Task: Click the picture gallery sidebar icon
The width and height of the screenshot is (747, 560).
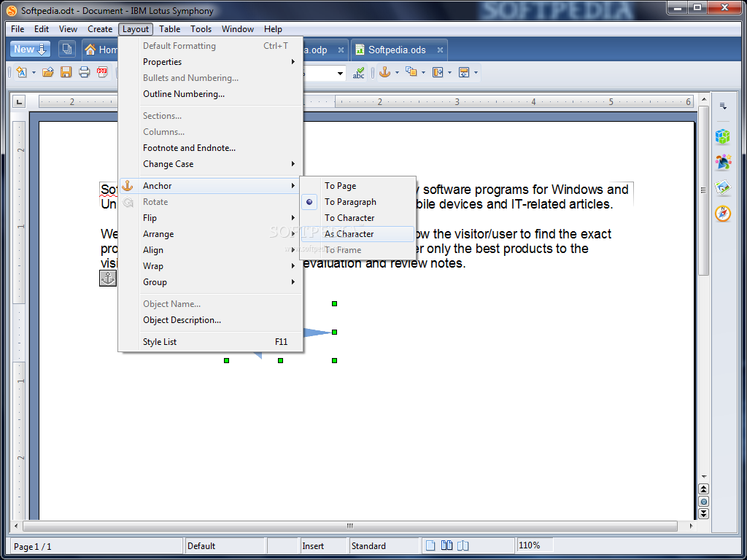Action: (x=723, y=187)
